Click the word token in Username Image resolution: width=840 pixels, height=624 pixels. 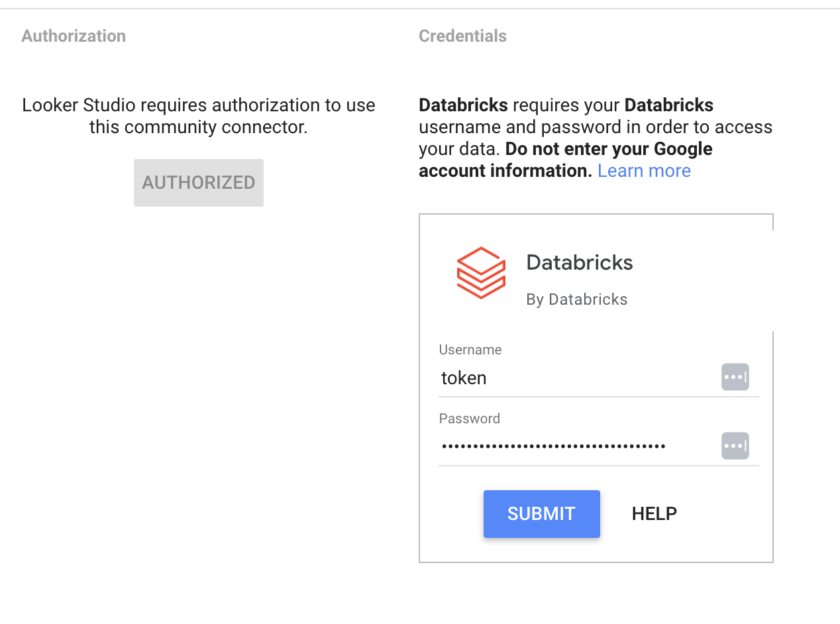point(464,378)
